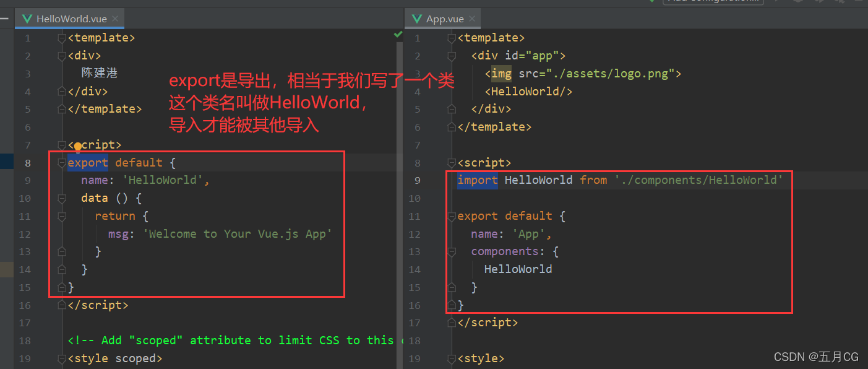Fold the components: { block
This screenshot has width=868, height=369.
(x=451, y=251)
